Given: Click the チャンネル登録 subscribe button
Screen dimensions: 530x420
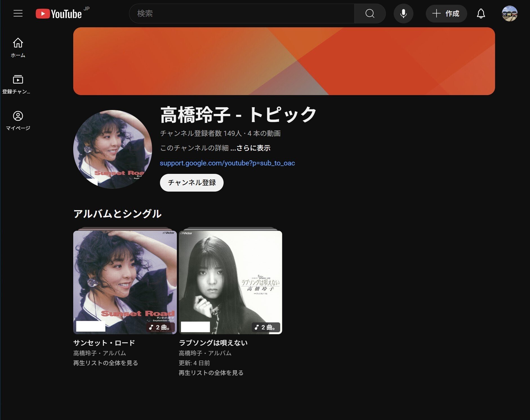Looking at the screenshot, I should 191,183.
